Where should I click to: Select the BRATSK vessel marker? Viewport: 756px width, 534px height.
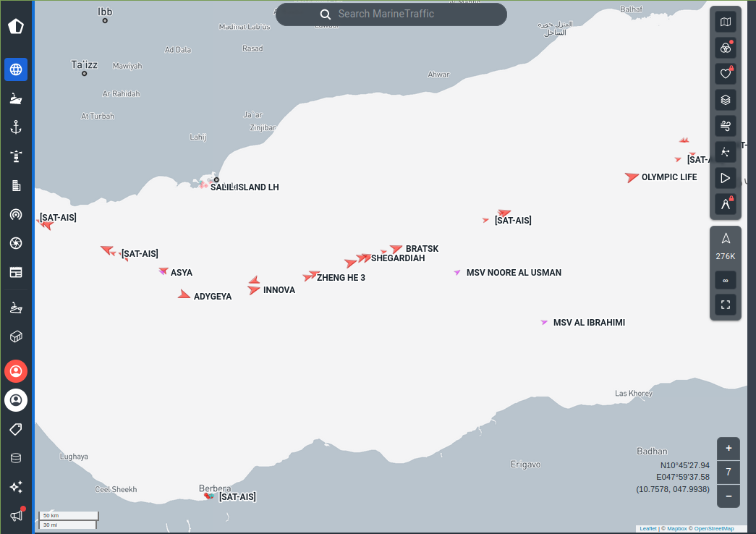pos(396,248)
